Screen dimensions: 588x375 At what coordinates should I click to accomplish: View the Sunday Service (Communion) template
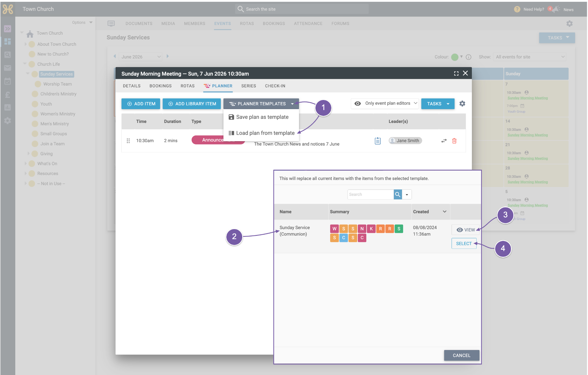(466, 230)
